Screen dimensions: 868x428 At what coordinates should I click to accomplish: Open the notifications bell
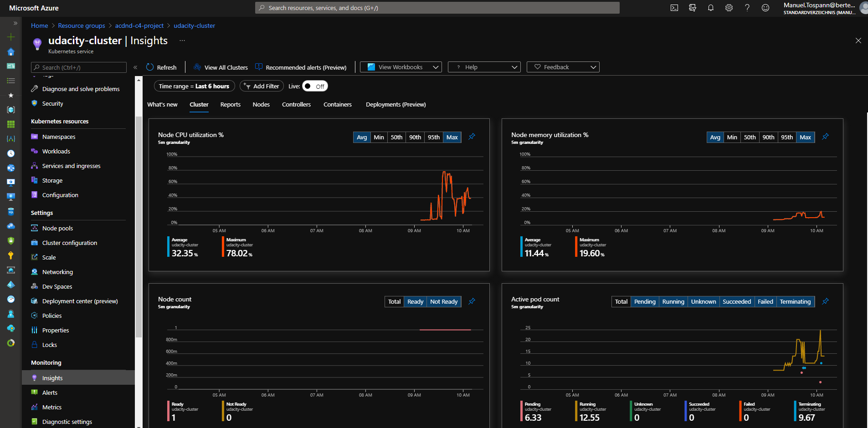click(711, 8)
